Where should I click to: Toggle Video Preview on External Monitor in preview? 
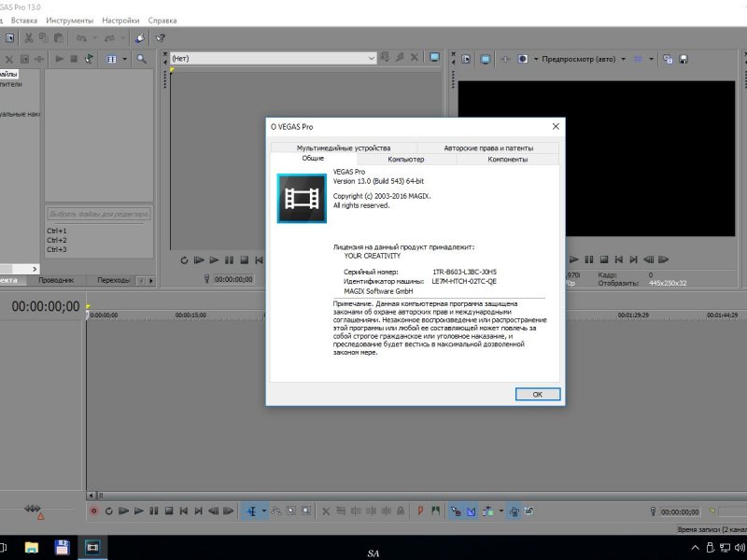tap(485, 59)
